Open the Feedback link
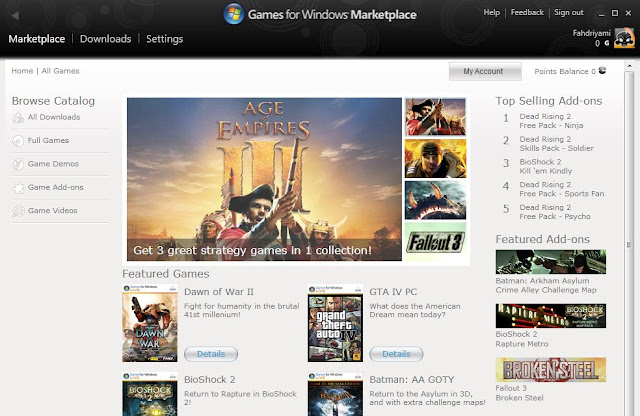 [x=527, y=13]
